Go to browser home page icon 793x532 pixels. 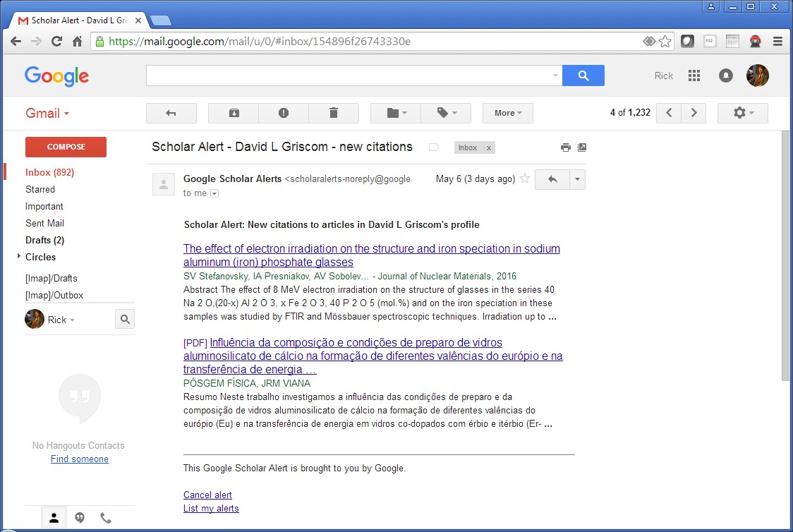[77, 42]
